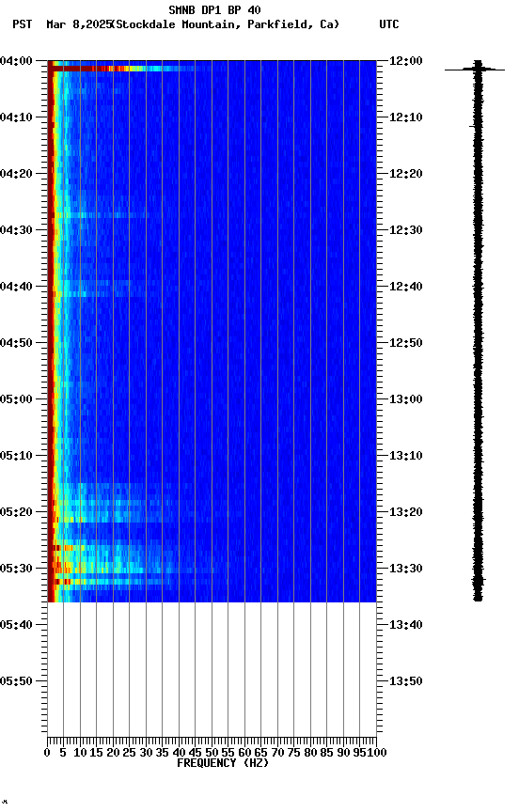
Task: Click the 04:20 PST time label
Action: [16, 174]
